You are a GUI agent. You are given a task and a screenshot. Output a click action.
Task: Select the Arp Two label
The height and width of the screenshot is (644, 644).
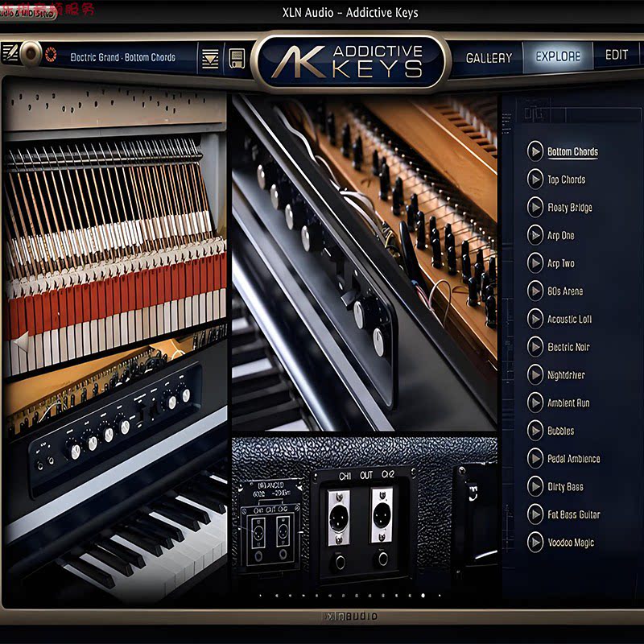point(560,263)
